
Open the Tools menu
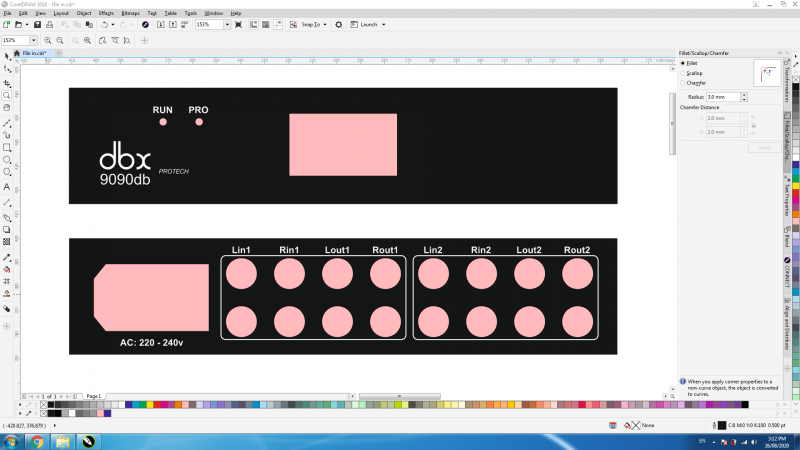(x=190, y=13)
